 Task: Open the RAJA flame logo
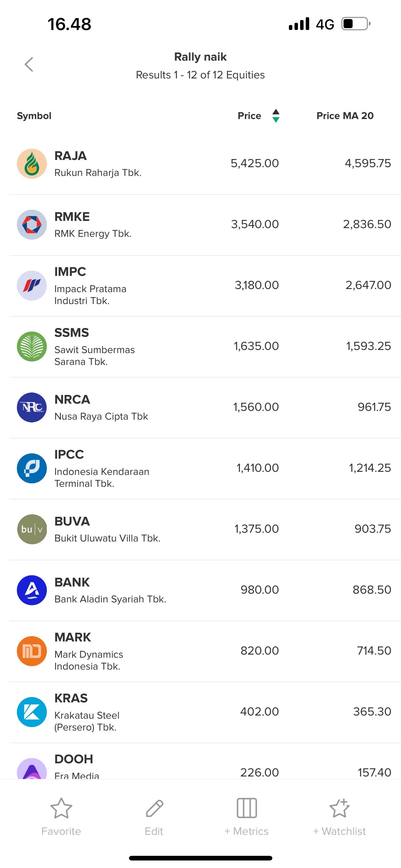point(32,164)
